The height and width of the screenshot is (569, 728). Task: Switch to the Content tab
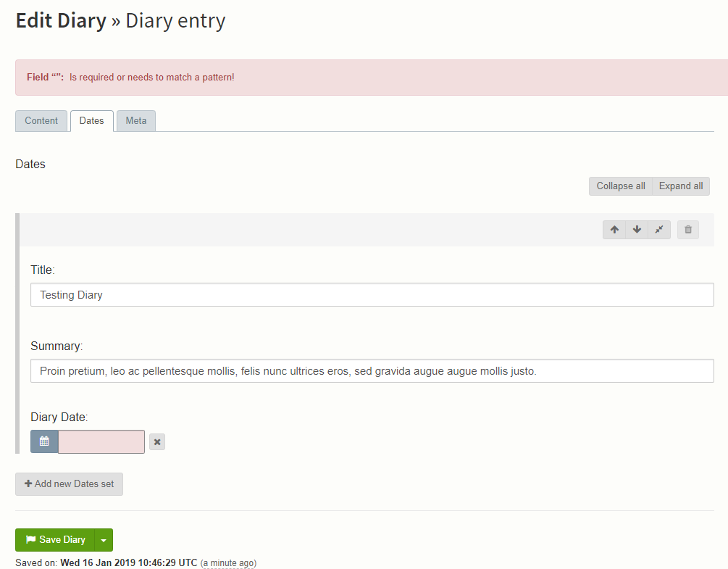click(x=41, y=120)
